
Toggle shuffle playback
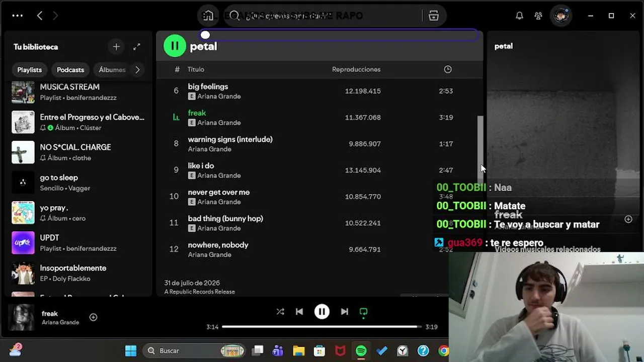coord(280,312)
